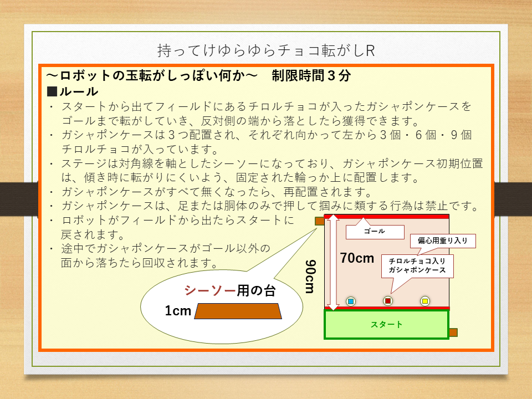Image resolution: width=532 pixels, height=399 pixels.
Task: Click the yellow gachapon case circle
Action: coord(425,301)
